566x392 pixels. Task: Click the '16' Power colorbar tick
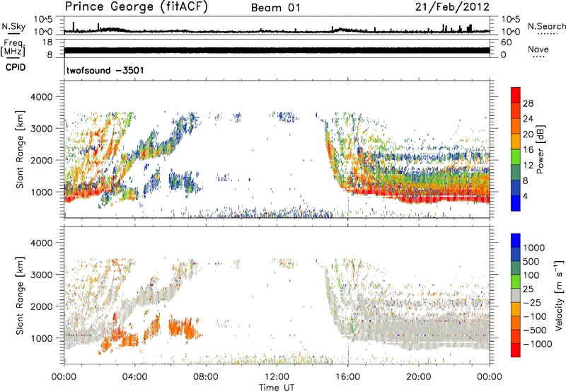tap(528, 150)
